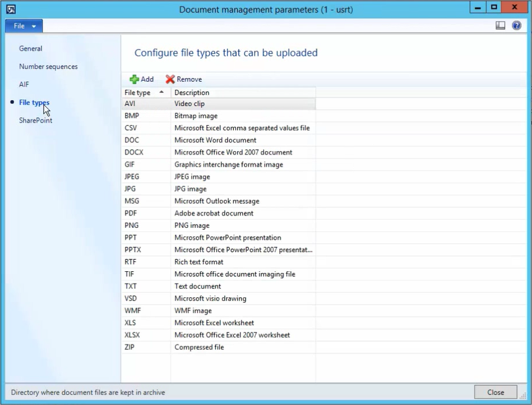Select the PDF file type row
Screen dimensions: 532x405
pyautogui.click(x=219, y=214)
